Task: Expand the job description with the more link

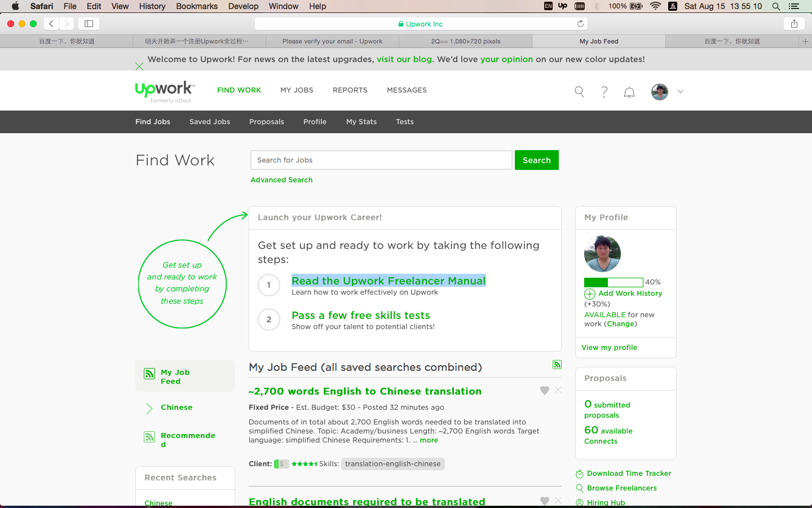Action: pos(429,440)
